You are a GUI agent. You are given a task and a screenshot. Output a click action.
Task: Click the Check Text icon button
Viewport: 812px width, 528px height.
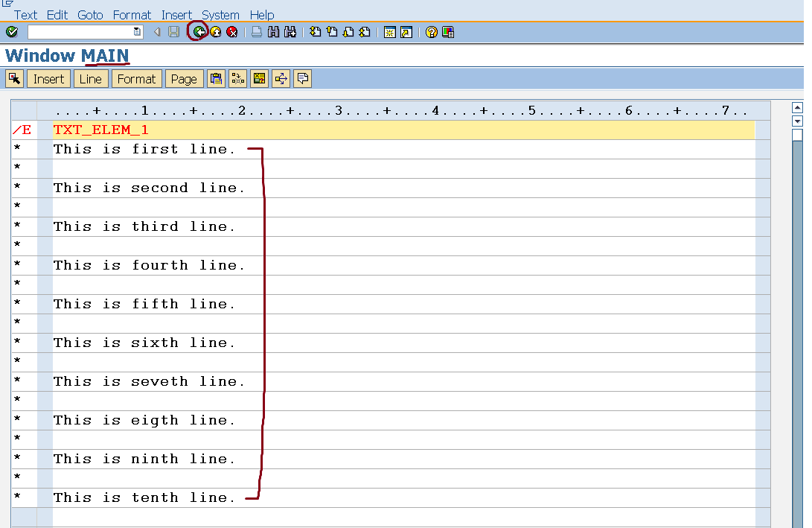click(260, 79)
